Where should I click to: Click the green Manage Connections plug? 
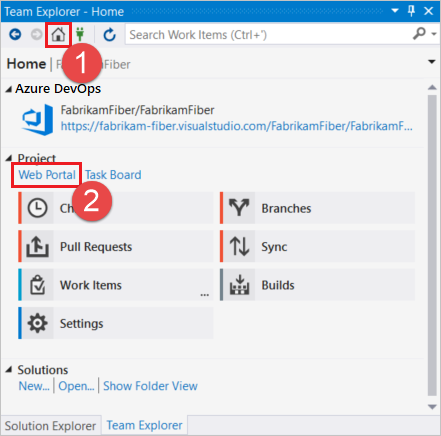80,34
